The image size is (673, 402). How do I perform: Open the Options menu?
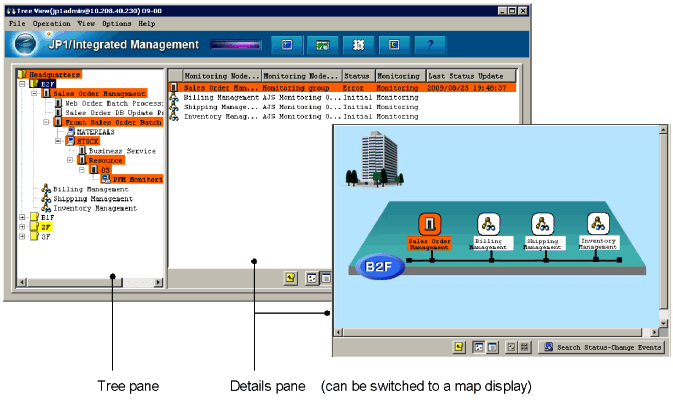(x=116, y=23)
